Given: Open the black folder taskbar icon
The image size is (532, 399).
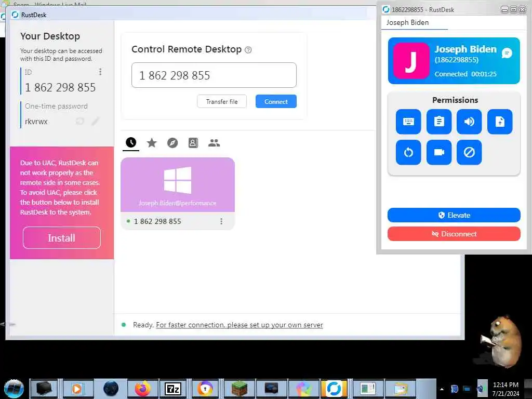Looking at the screenshot, I should tap(44, 389).
